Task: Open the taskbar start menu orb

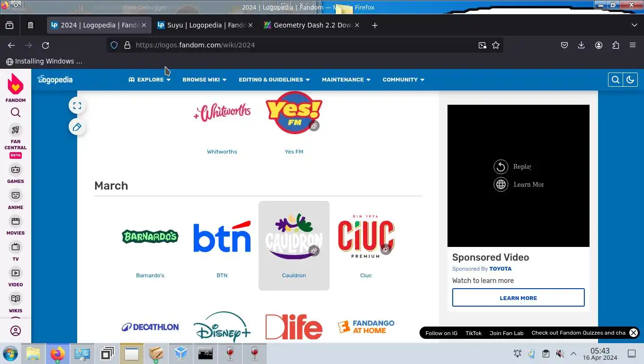Action: pos(10,354)
